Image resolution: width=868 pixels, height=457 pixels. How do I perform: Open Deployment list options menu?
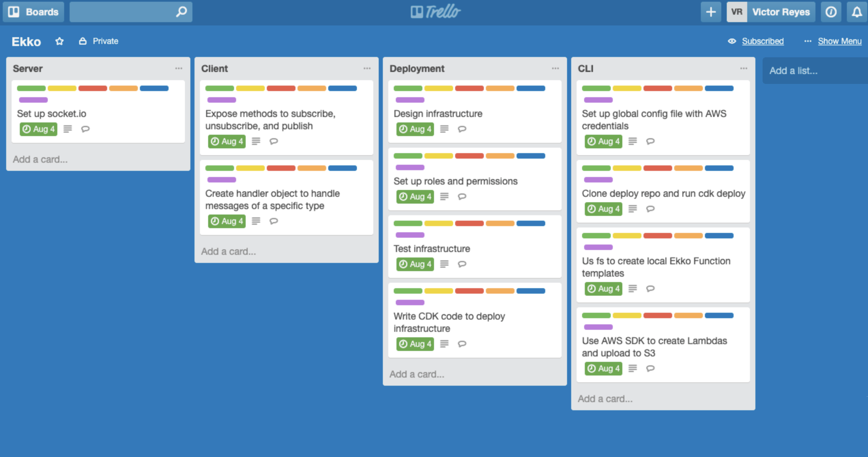(x=555, y=68)
